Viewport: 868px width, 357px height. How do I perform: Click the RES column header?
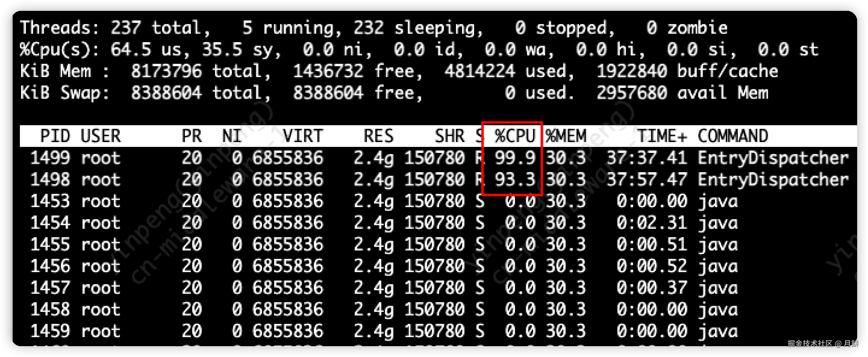tap(378, 136)
